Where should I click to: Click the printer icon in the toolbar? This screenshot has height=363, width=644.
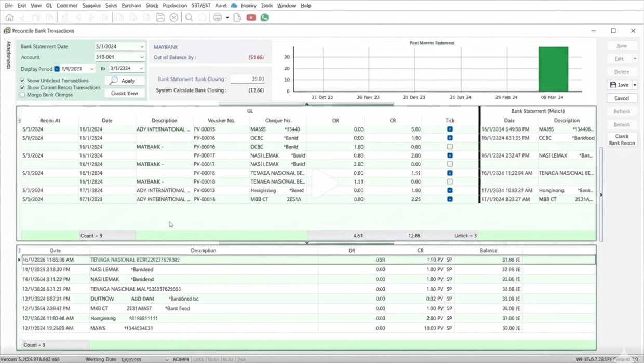coord(218,18)
